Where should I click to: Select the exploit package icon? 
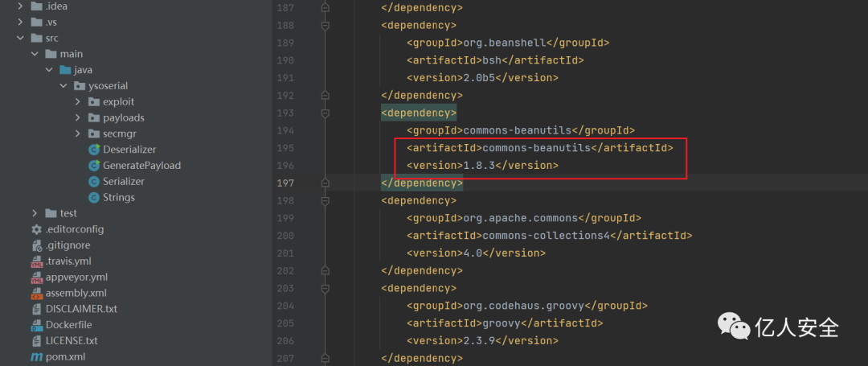tap(94, 102)
